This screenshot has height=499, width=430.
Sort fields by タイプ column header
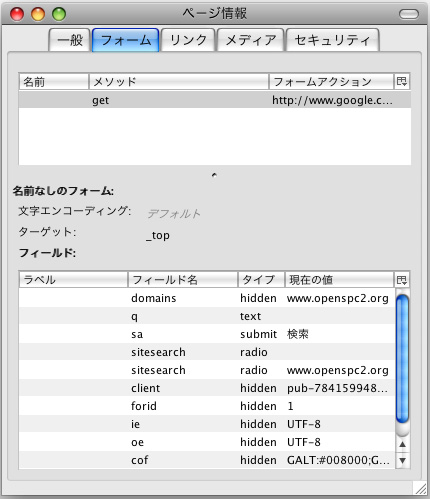click(261, 279)
